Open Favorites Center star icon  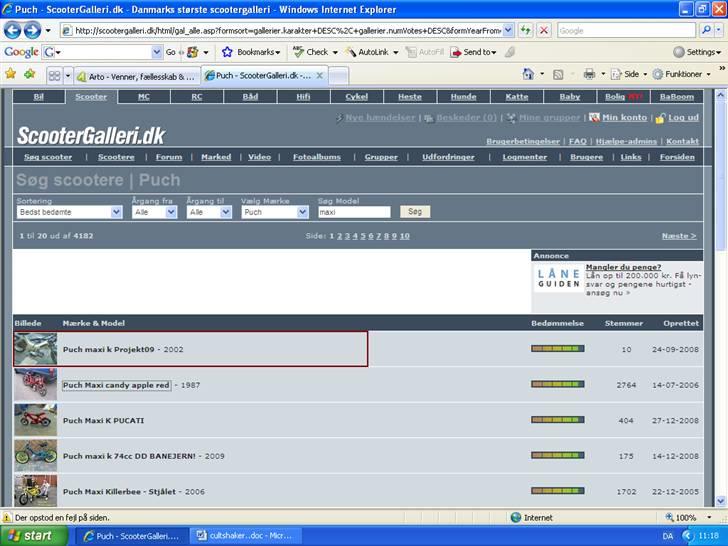pyautogui.click(x=10, y=74)
